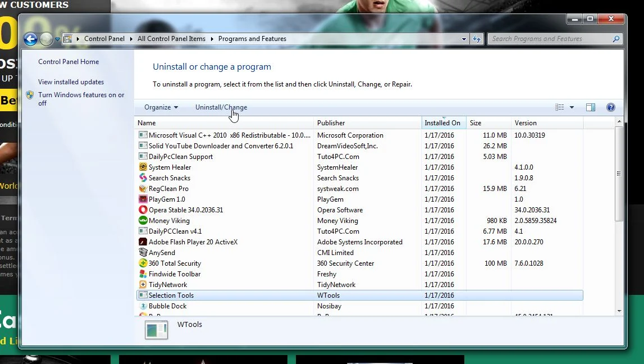Click the 360 Total Security icon
This screenshot has height=364, width=644.
tap(143, 263)
